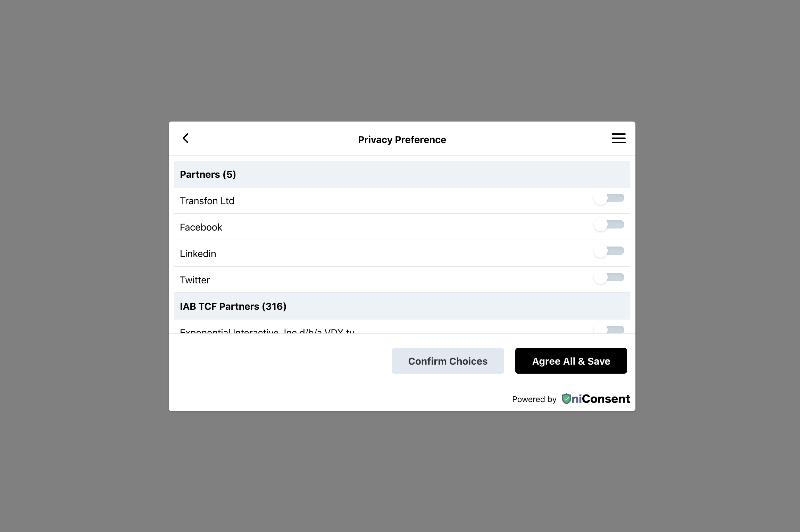800x532 pixels.
Task: Switch on the Twitter partner toggle
Action: tap(609, 277)
